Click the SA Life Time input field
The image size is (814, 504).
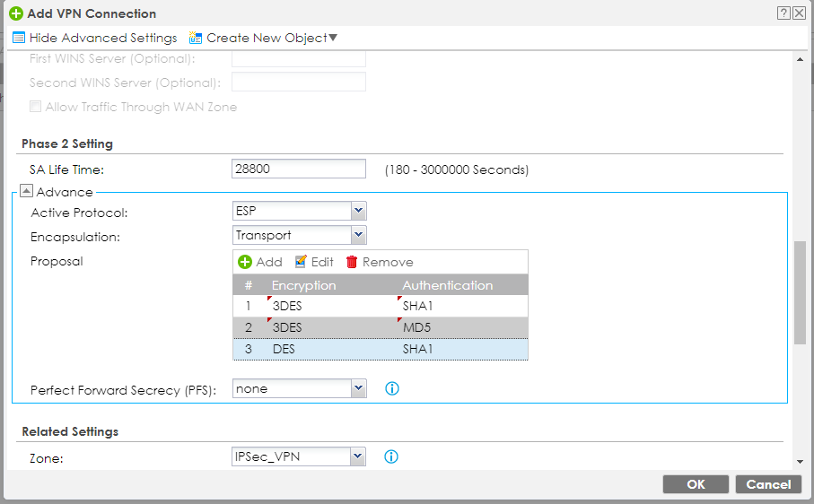(298, 169)
